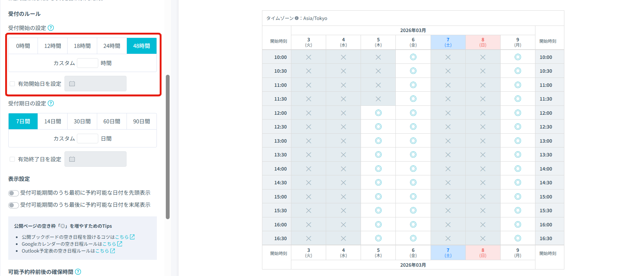Enable 有効開始日を設定 checkbox
This screenshot has height=276, width=644.
[12, 84]
